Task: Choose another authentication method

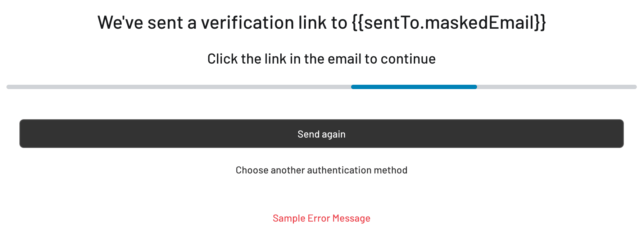Action: 321,170
